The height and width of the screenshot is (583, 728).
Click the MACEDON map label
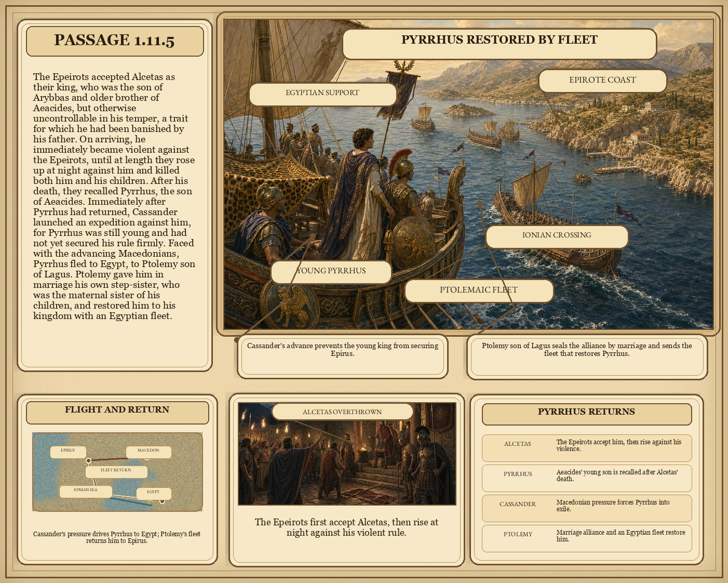click(x=149, y=452)
